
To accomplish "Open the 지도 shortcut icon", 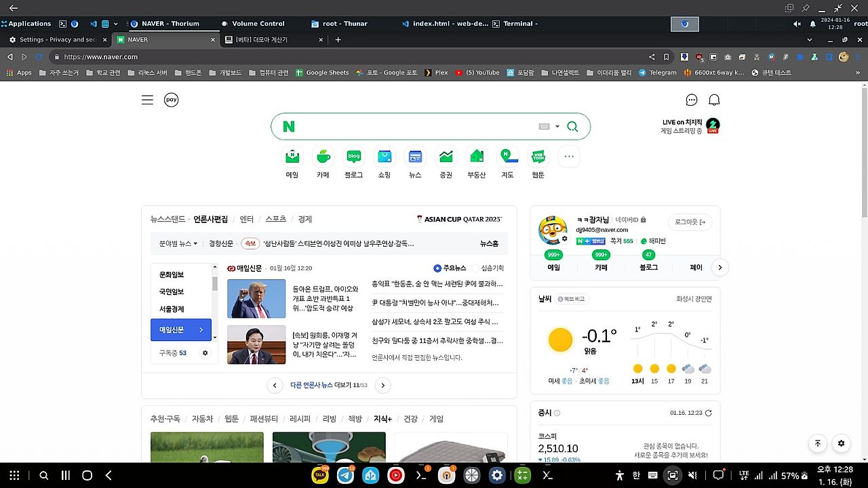I will pos(507,157).
